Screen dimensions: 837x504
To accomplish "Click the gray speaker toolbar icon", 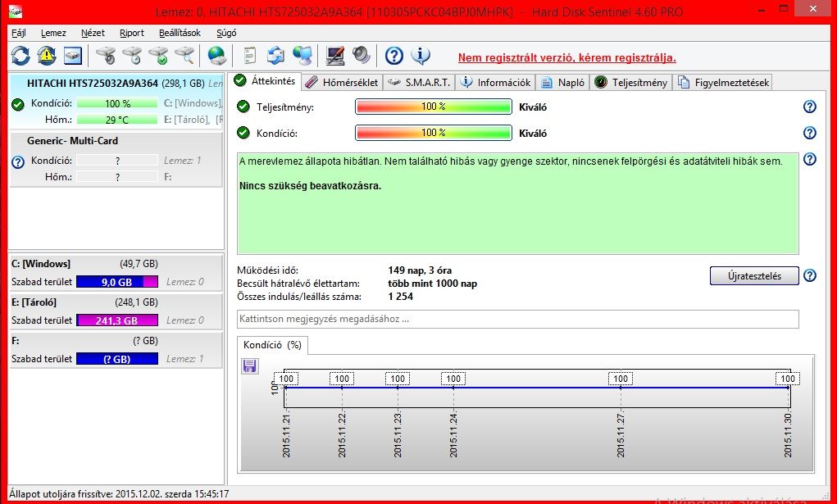I will [362, 56].
